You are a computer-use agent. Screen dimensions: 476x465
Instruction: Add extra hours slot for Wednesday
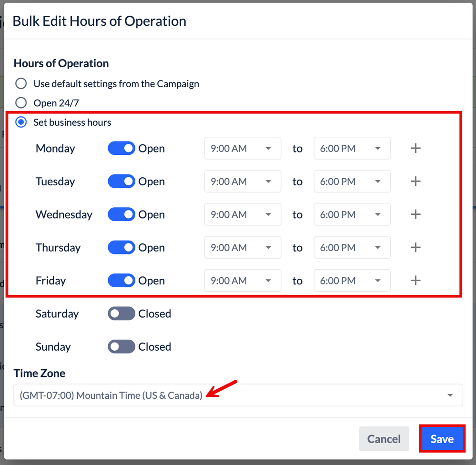pyautogui.click(x=415, y=214)
